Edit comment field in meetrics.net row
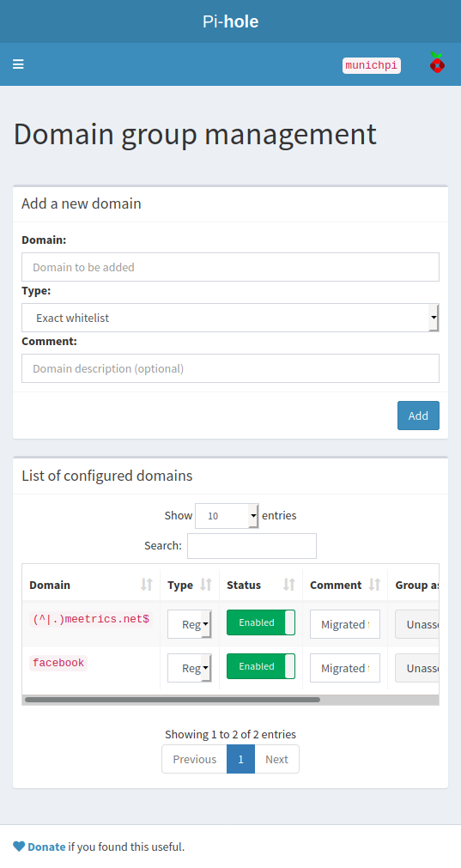The height and width of the screenshot is (868, 461). tap(345, 624)
